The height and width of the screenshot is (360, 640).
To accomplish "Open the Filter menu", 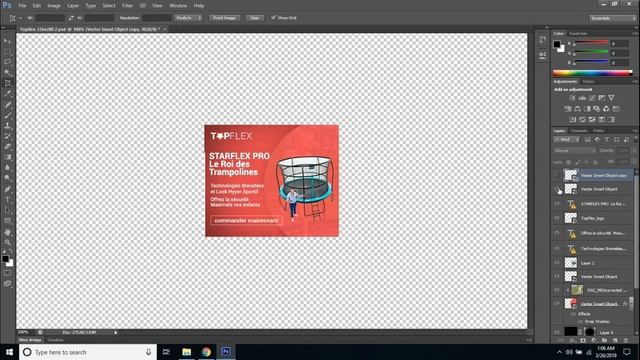I will tap(127, 6).
